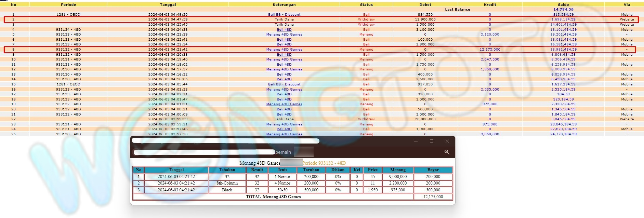Screen dimensions: 644x218
Task: Maximize the popup detail window
Action: (x=432, y=141)
